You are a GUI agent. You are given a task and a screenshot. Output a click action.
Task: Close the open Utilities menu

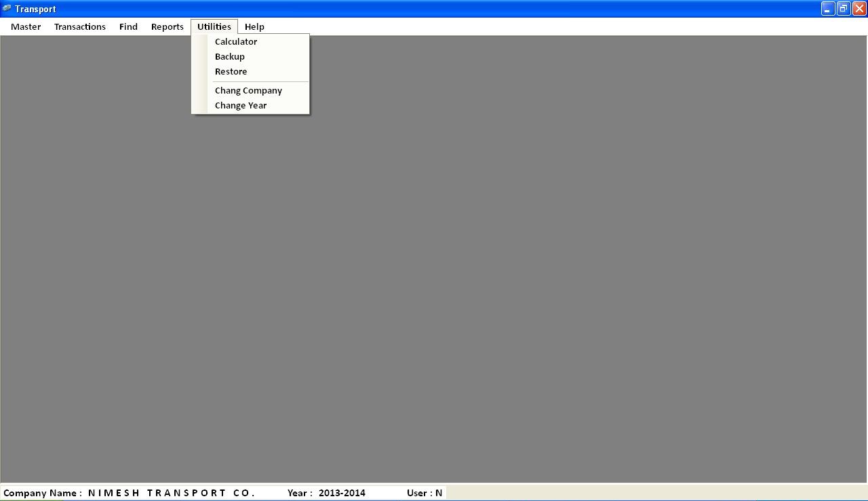(214, 26)
